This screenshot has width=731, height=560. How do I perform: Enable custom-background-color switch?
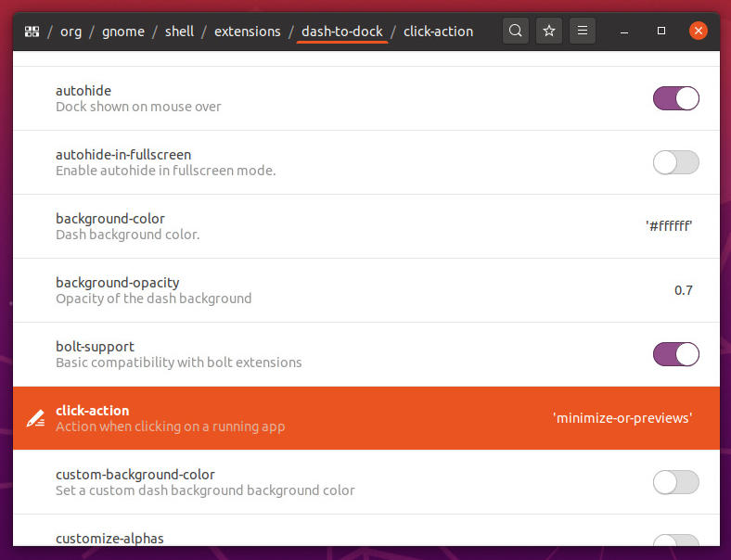(676, 482)
